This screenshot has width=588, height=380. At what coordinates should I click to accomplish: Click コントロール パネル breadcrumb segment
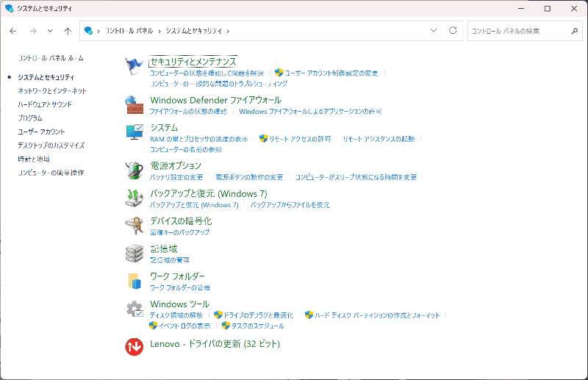tap(129, 31)
